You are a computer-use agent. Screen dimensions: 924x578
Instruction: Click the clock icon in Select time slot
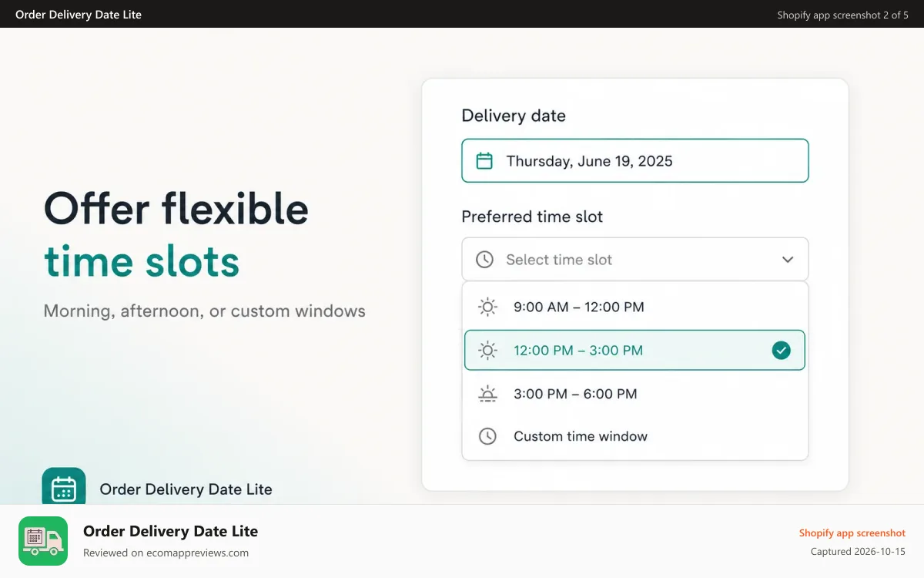[484, 260]
